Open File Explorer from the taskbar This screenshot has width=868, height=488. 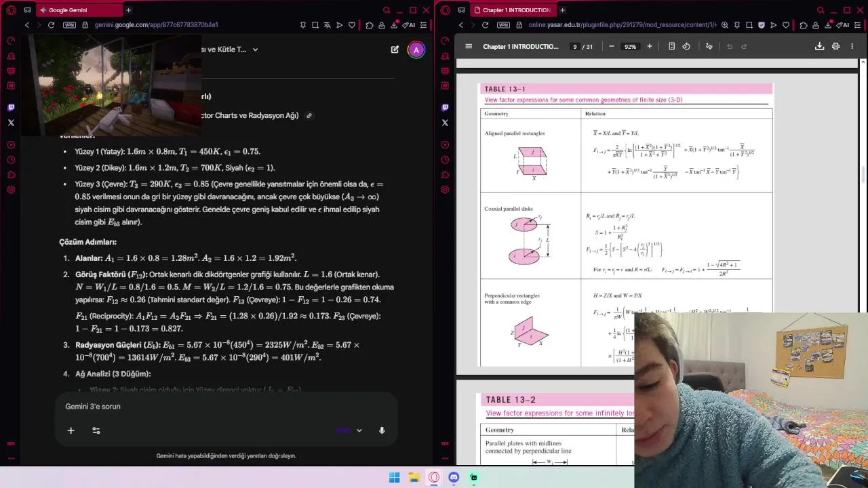(414, 478)
